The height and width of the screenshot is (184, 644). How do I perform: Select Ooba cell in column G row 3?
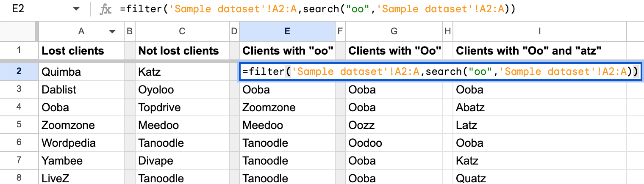[x=394, y=89]
